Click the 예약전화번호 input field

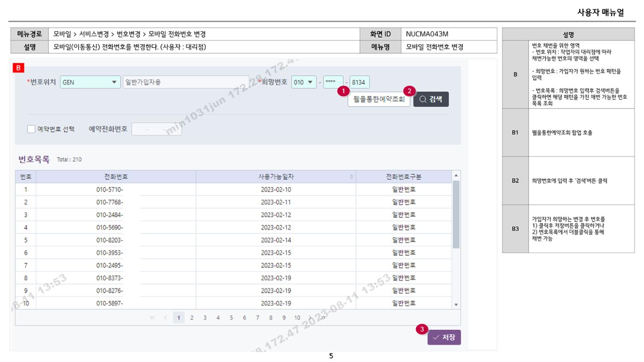[x=157, y=130]
